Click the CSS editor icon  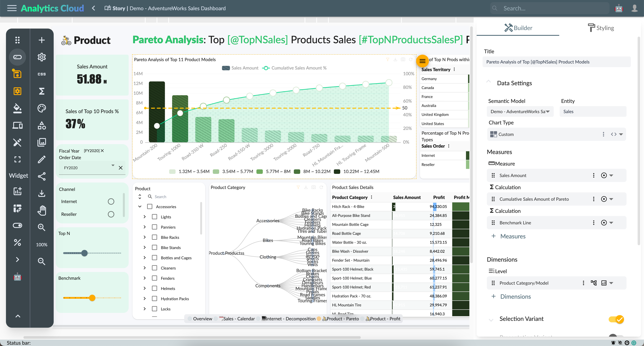(42, 74)
